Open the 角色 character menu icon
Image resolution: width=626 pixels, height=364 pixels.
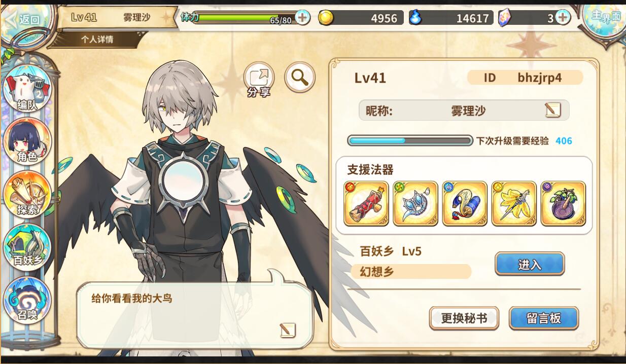coord(27,142)
